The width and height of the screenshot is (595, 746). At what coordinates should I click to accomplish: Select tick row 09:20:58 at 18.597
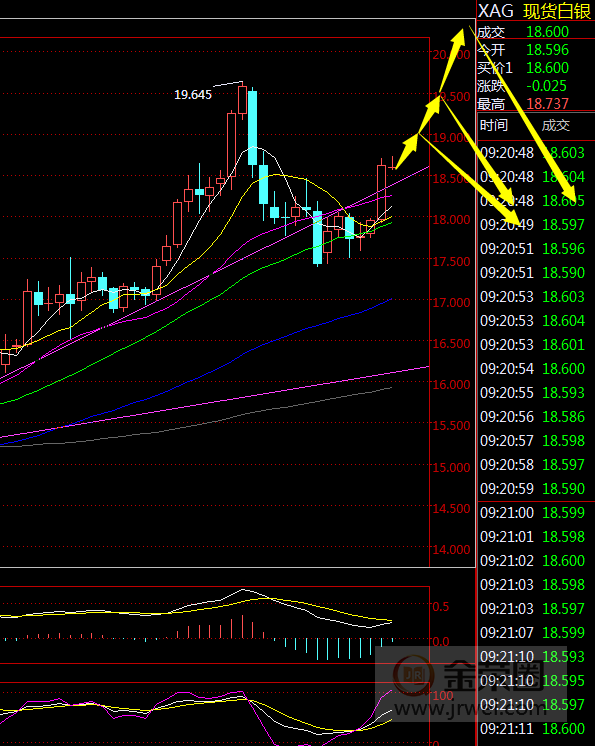[532, 464]
